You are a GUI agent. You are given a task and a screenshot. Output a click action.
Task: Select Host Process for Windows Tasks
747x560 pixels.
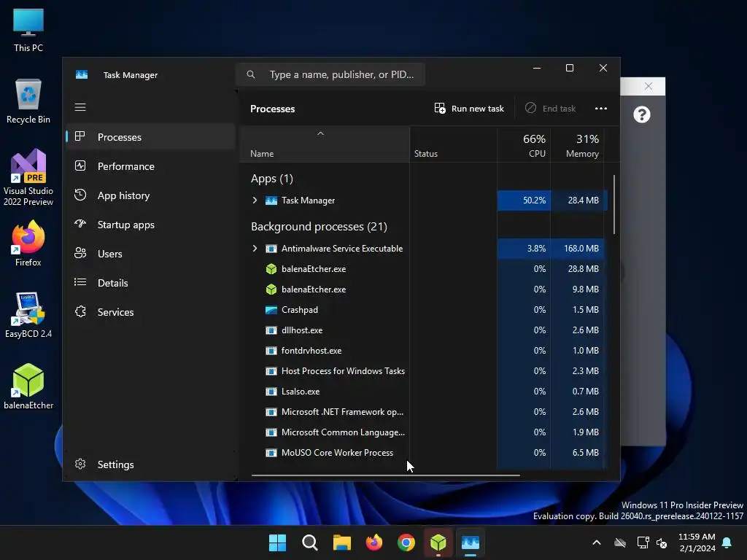tap(424, 371)
